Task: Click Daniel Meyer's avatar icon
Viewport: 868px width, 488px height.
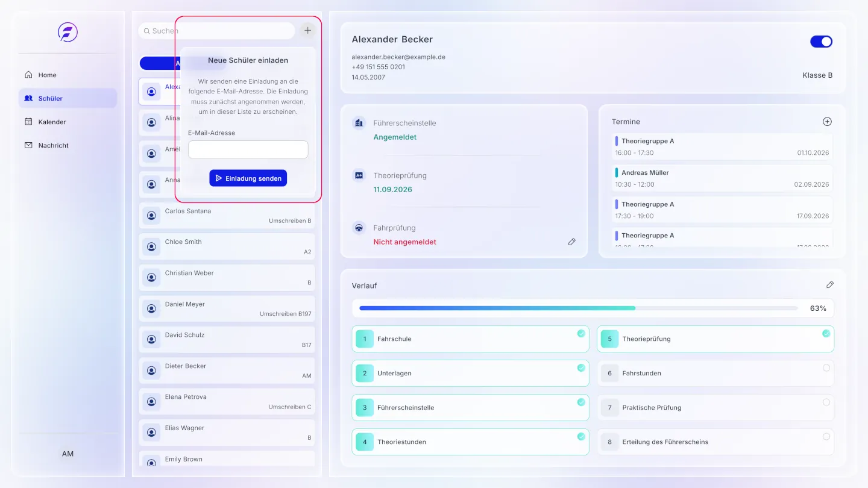Action: pos(151,309)
